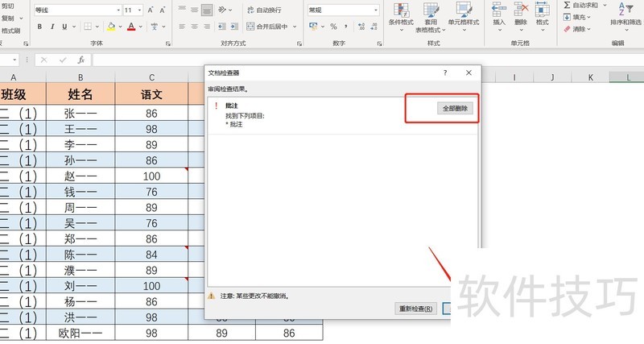Select column B header

click(80, 77)
